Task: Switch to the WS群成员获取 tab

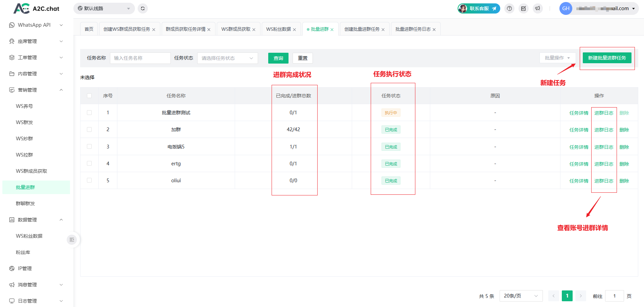Action: (236, 29)
